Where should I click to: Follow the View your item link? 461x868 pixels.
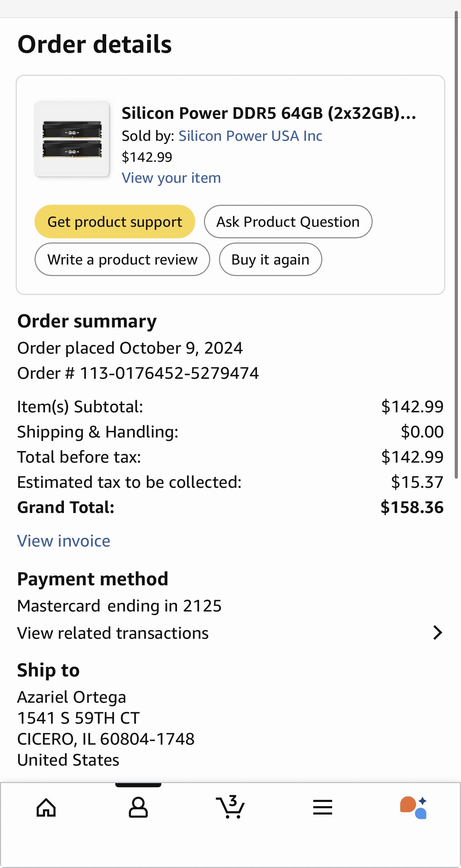pos(171,178)
